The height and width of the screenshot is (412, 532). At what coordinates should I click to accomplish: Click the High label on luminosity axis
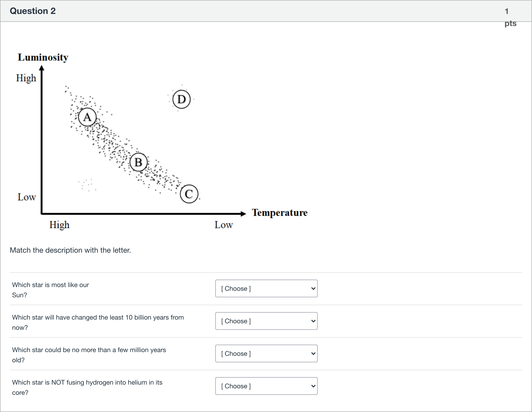[x=26, y=78]
